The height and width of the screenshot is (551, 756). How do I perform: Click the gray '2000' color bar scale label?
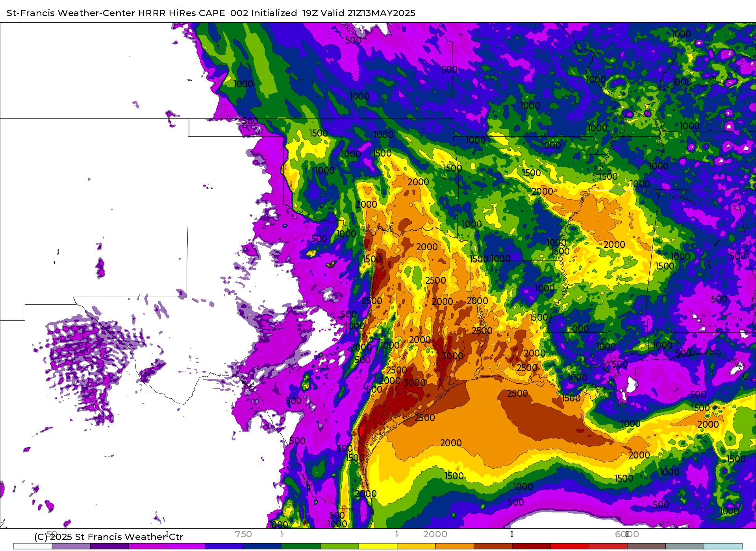(435, 534)
